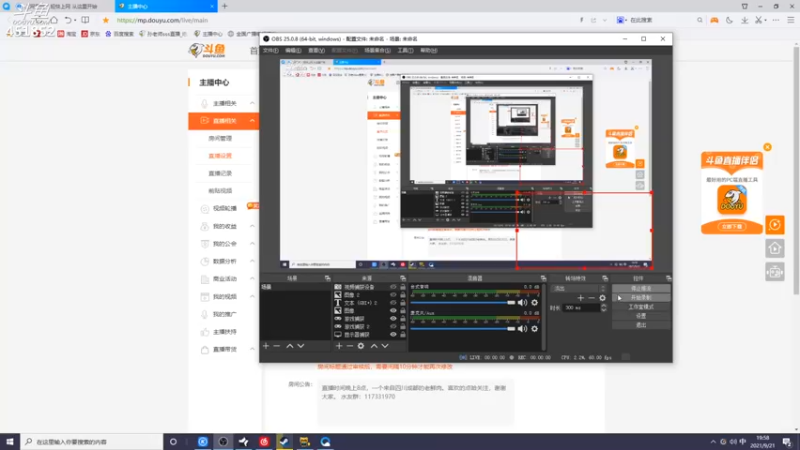Toggle visibility of 游戏捕获 source
This screenshot has height=450, width=800.
click(393, 319)
